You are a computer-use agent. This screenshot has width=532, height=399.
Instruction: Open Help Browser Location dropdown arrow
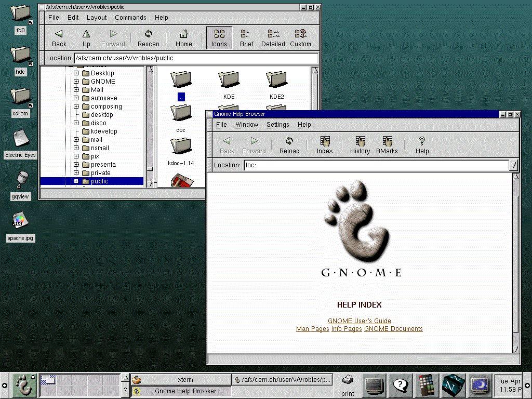click(514, 165)
